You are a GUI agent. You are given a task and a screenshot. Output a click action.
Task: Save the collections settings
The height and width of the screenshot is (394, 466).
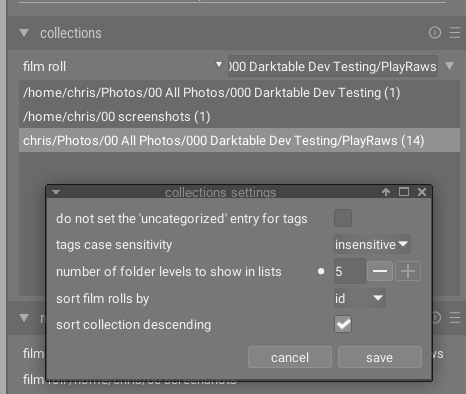[x=380, y=357]
